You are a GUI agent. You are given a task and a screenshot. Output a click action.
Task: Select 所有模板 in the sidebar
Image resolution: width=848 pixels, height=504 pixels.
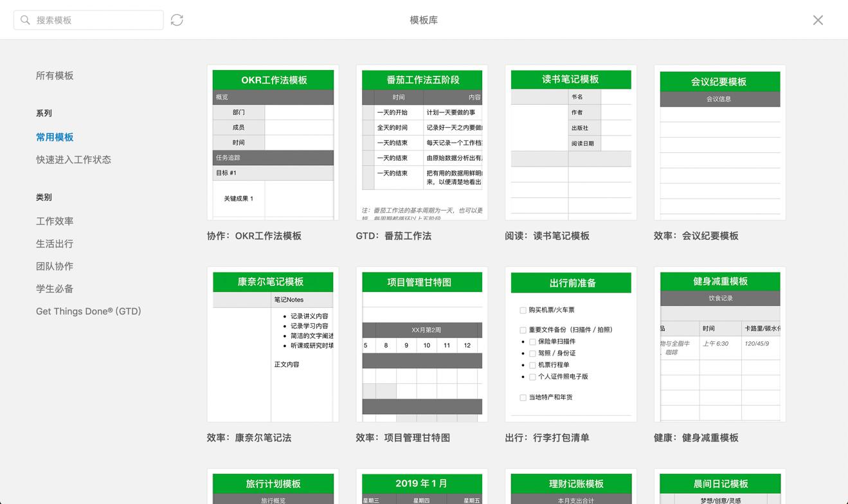pos(55,76)
